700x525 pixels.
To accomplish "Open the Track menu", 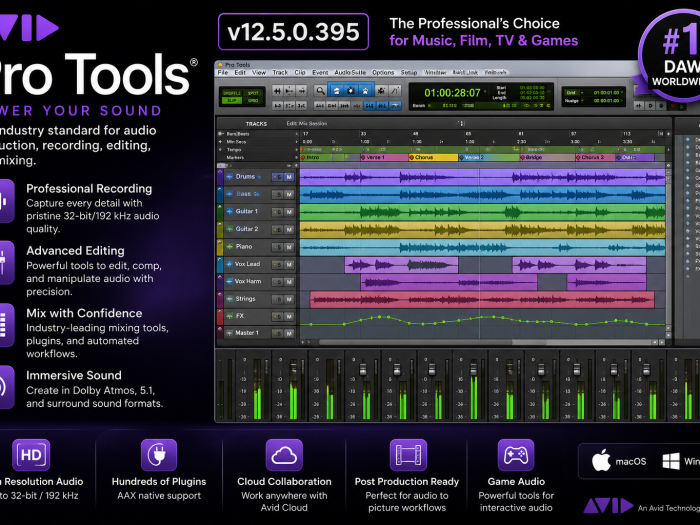I will pyautogui.click(x=280, y=72).
